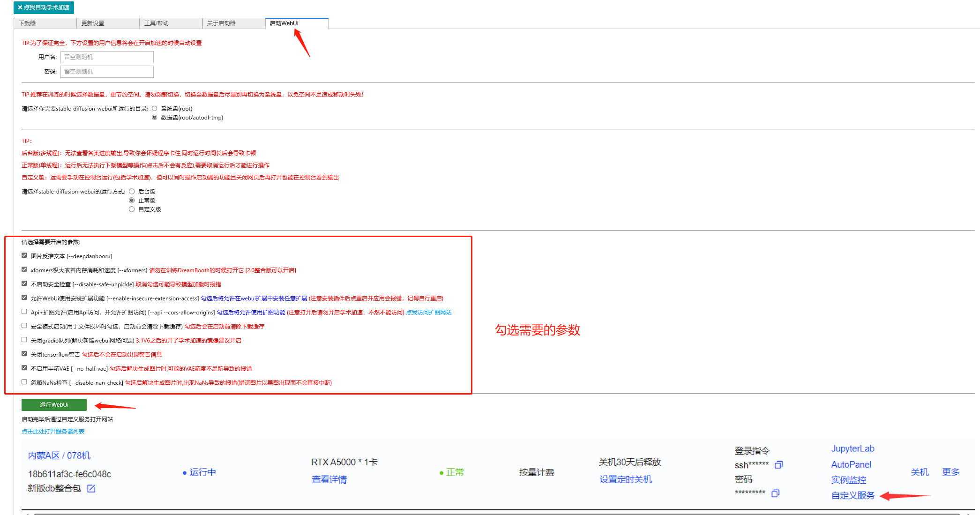This screenshot has width=980, height=515.
Task: Click the X icon on 点我自动学术加速 button
Action: pos(18,7)
